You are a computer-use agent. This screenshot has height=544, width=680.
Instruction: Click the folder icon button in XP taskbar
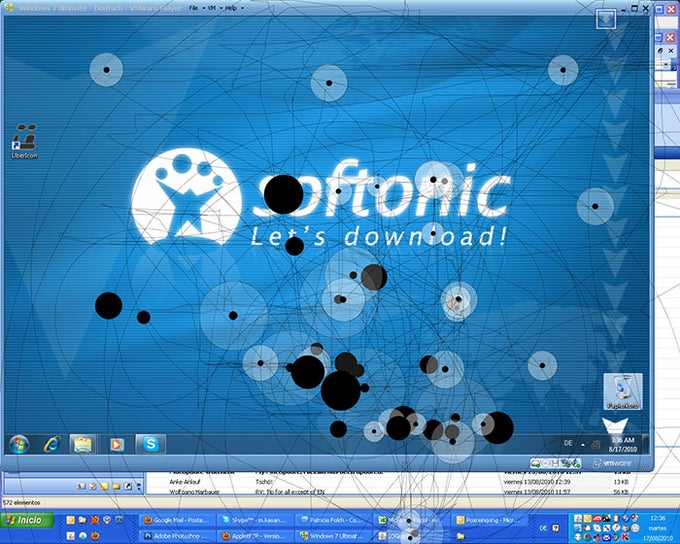pos(461,536)
